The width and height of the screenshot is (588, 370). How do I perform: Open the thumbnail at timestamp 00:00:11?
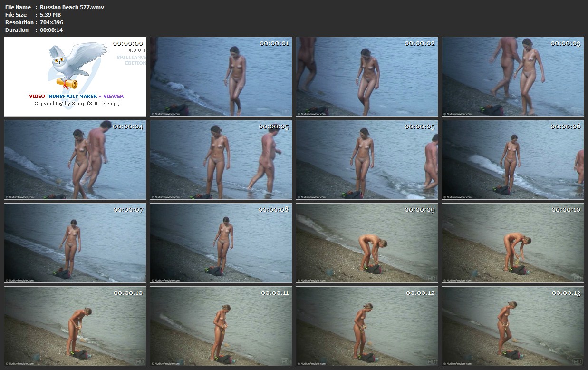pyautogui.click(x=221, y=326)
